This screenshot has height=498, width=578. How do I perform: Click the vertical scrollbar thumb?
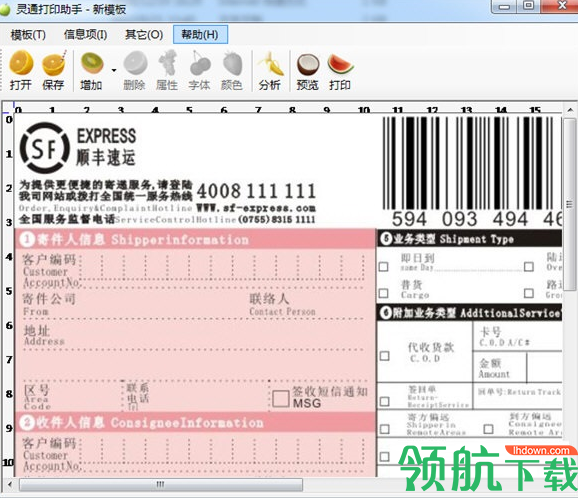570,205
